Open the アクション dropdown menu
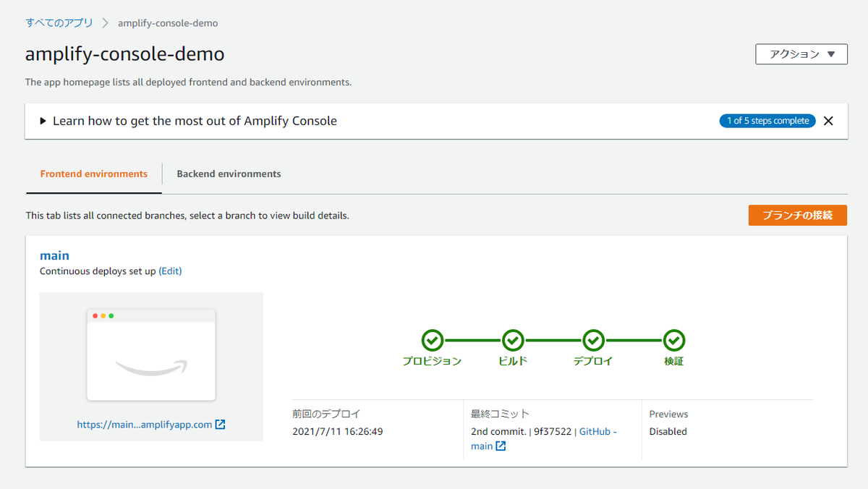This screenshot has width=868, height=489. coord(801,54)
